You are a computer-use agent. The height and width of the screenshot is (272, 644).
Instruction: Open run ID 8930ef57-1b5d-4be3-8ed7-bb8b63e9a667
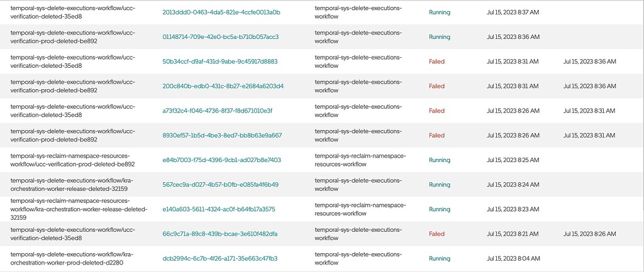point(222,136)
